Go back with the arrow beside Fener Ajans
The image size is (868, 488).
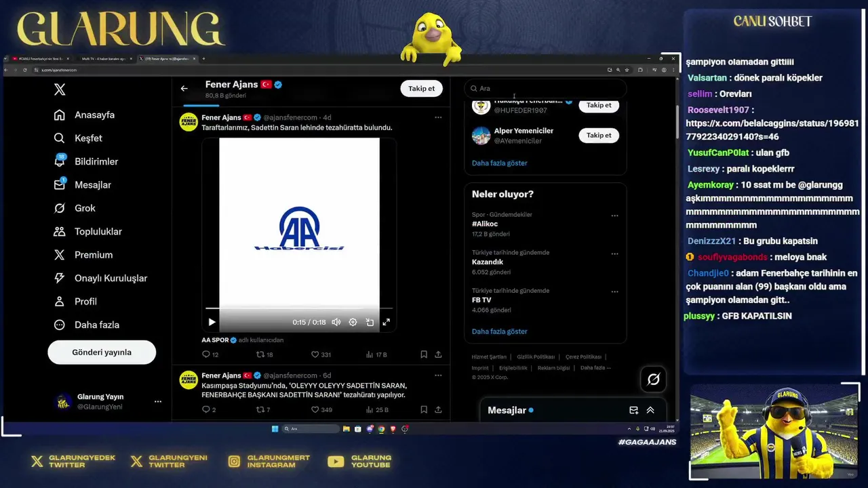click(x=184, y=89)
